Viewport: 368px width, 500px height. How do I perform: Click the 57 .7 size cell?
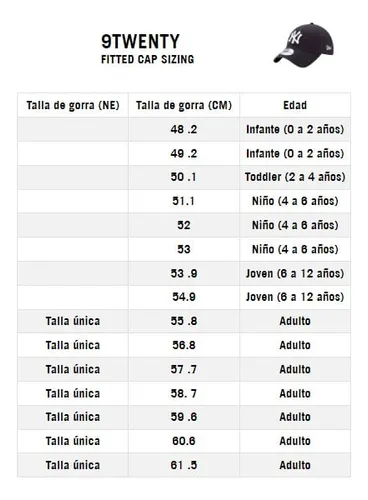[184, 369]
